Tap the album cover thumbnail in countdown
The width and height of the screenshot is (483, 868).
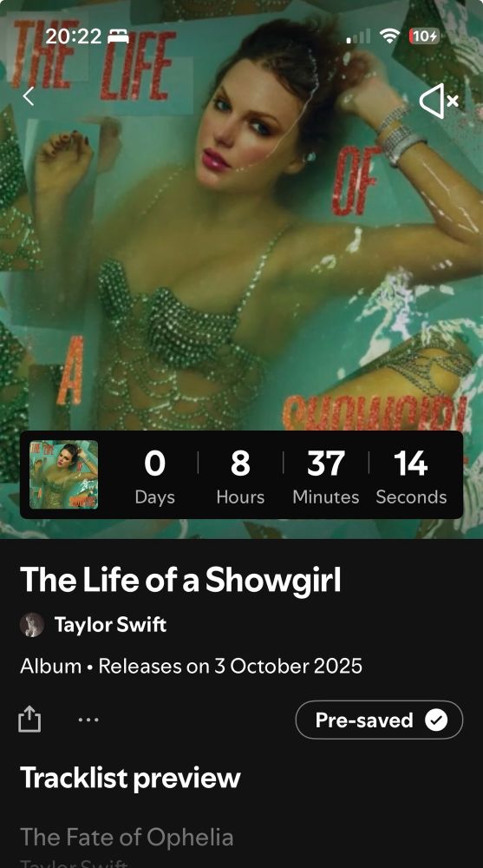tap(63, 475)
